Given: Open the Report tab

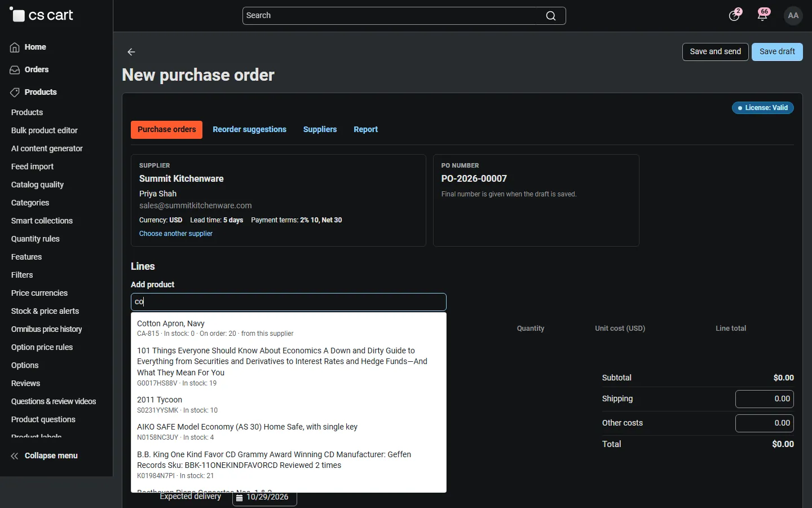Looking at the screenshot, I should [x=365, y=130].
